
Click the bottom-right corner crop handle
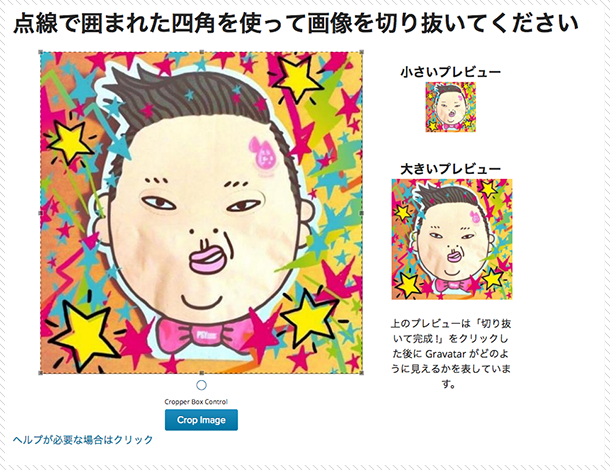click(362, 373)
